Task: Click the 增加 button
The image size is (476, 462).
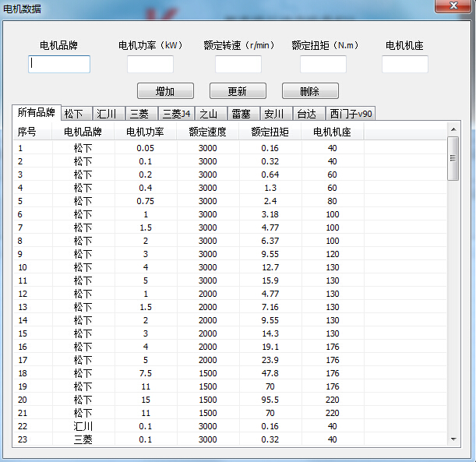Action: [165, 90]
